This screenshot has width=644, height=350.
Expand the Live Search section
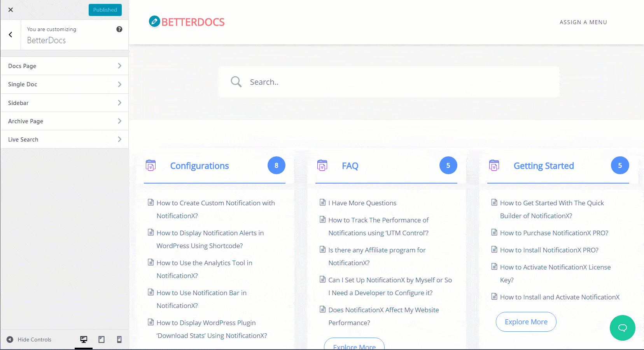(x=64, y=139)
